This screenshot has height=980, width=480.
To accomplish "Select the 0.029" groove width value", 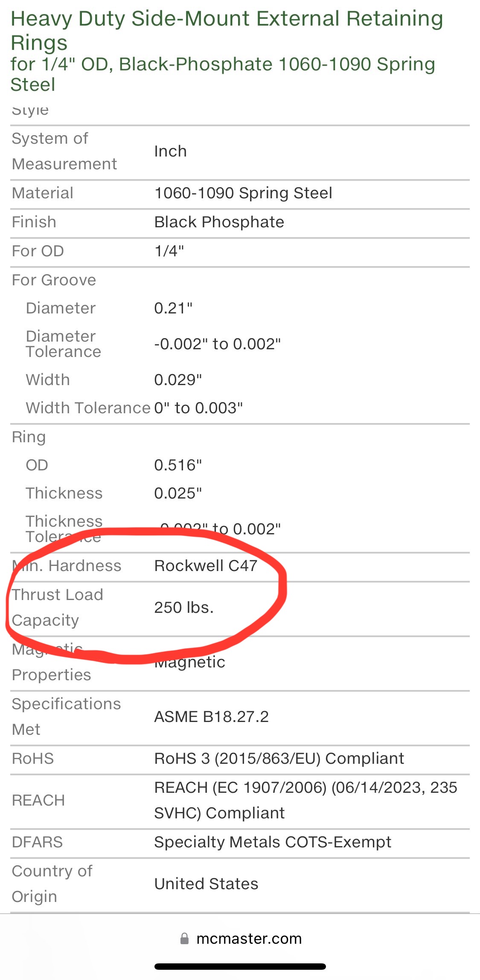I will point(178,380).
